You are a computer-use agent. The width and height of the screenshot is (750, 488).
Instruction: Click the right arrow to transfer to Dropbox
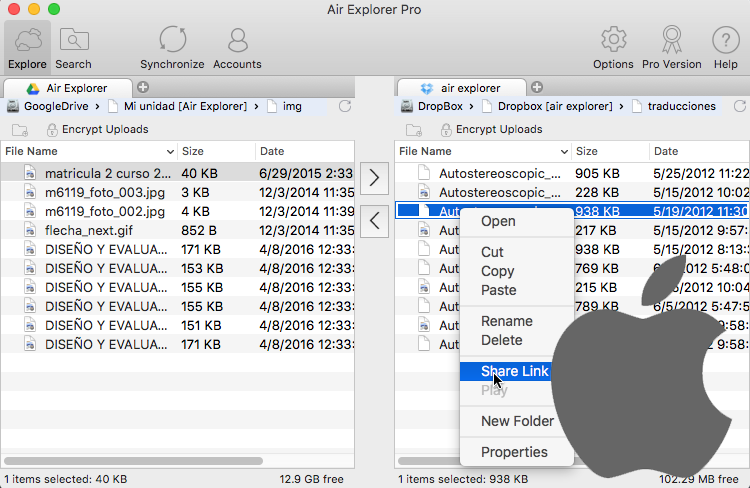tap(374, 179)
